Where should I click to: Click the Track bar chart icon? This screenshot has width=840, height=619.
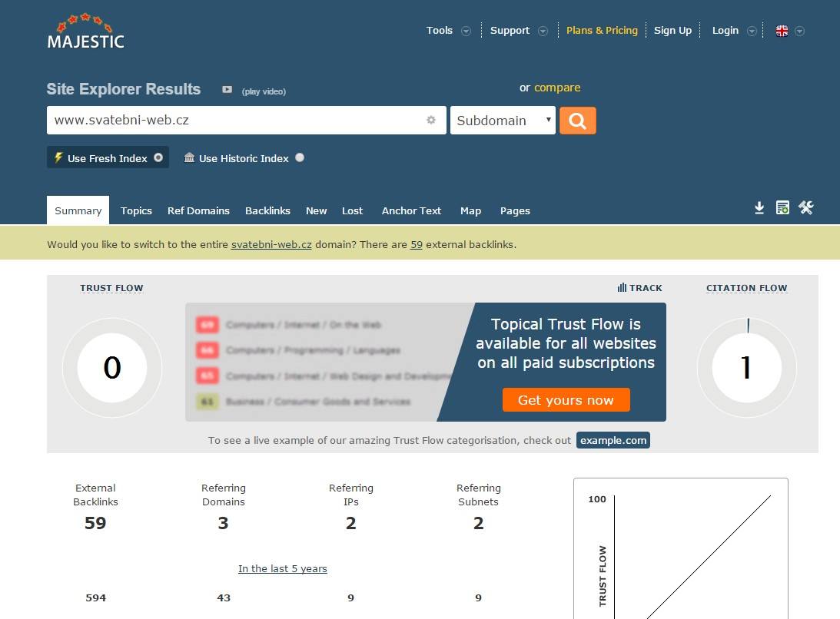tap(622, 287)
